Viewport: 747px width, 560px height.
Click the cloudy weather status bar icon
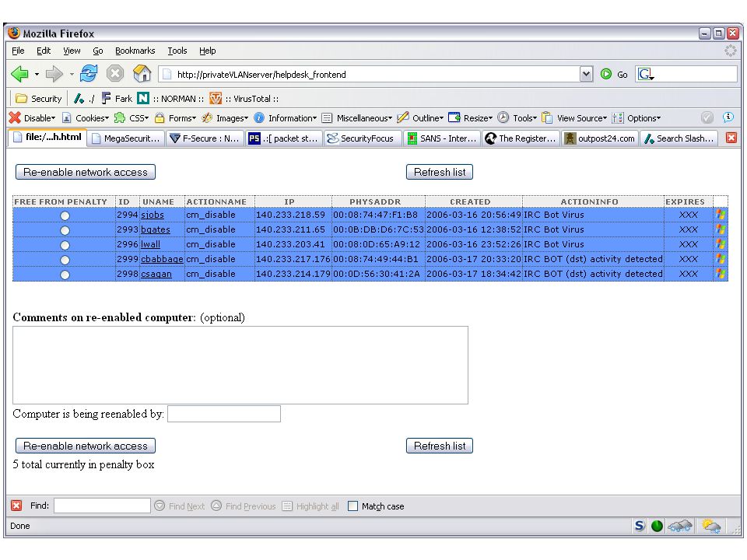click(x=680, y=526)
